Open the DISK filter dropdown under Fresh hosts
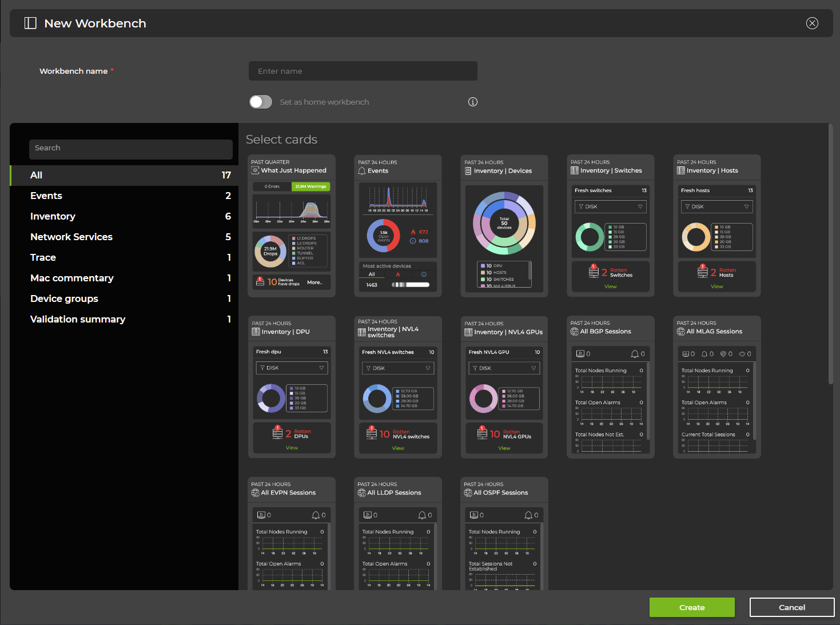Viewport: 840px width, 625px height. 716,206
